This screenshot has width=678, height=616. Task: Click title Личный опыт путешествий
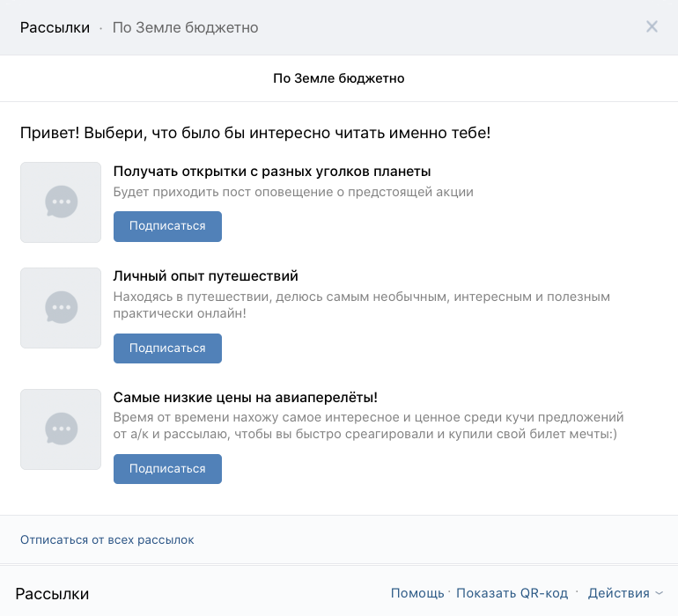pos(206,275)
